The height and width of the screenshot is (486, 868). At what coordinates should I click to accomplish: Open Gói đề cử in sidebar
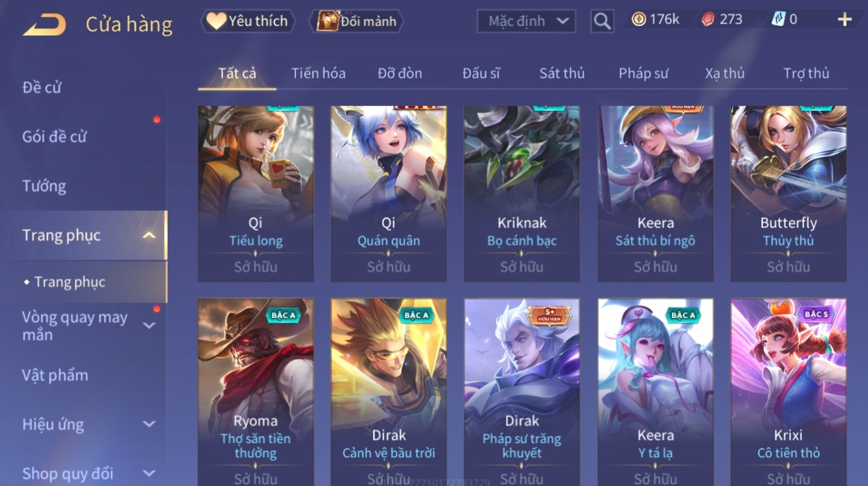54,137
